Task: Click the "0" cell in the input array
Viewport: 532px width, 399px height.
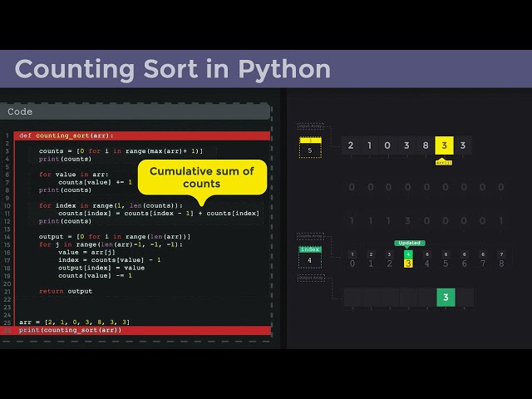Action: coord(387,145)
